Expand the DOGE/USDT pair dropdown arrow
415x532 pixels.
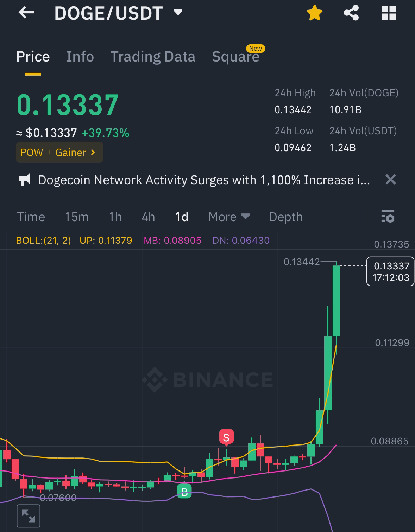click(x=178, y=13)
